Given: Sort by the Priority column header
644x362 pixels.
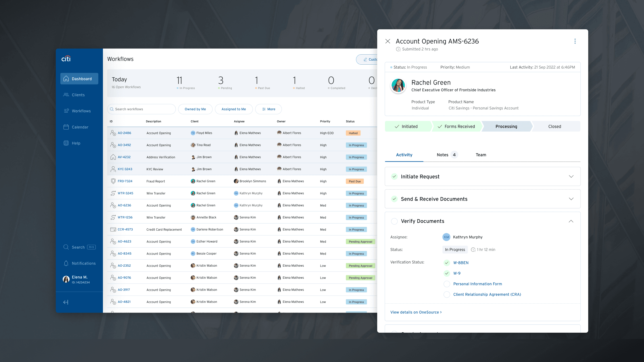Looking at the screenshot, I should point(325,121).
